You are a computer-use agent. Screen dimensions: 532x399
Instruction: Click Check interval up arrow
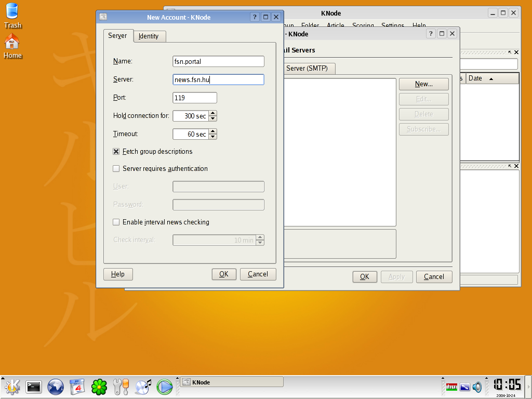pyautogui.click(x=260, y=237)
